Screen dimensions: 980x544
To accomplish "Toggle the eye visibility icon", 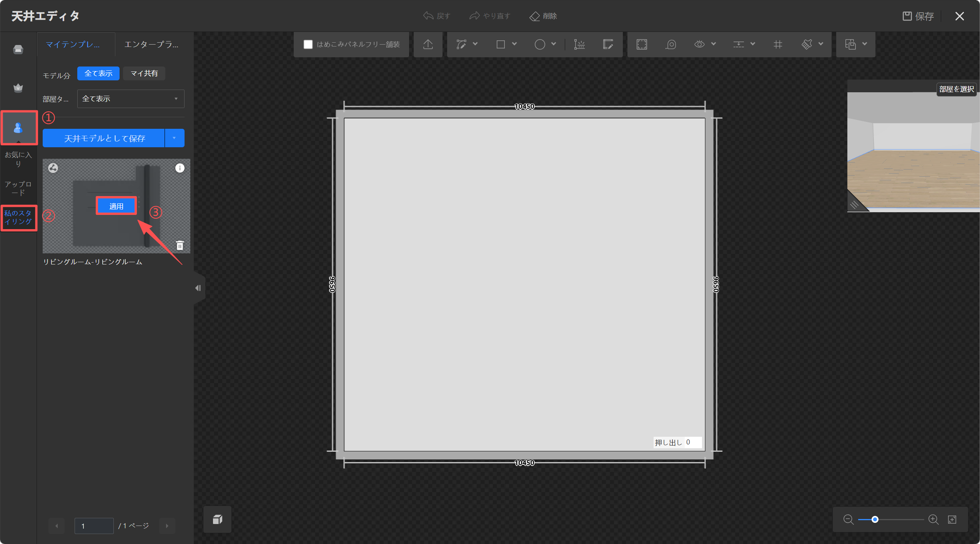I will 699,44.
